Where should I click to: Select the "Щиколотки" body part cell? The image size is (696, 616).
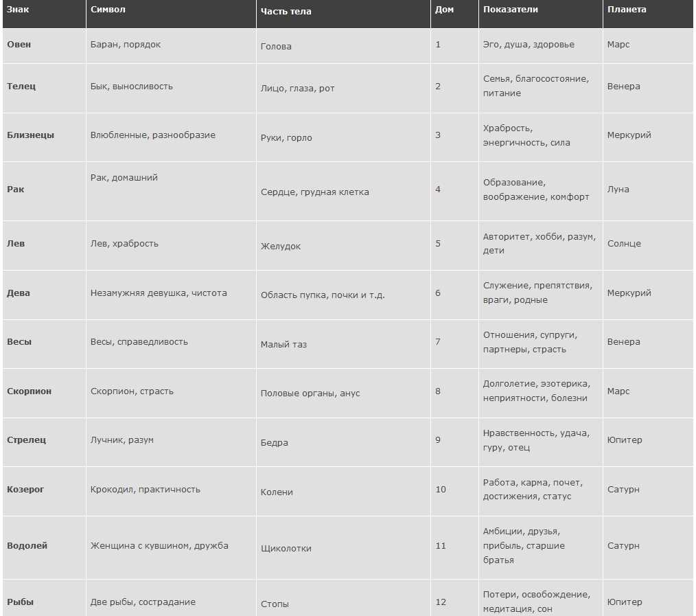point(286,549)
